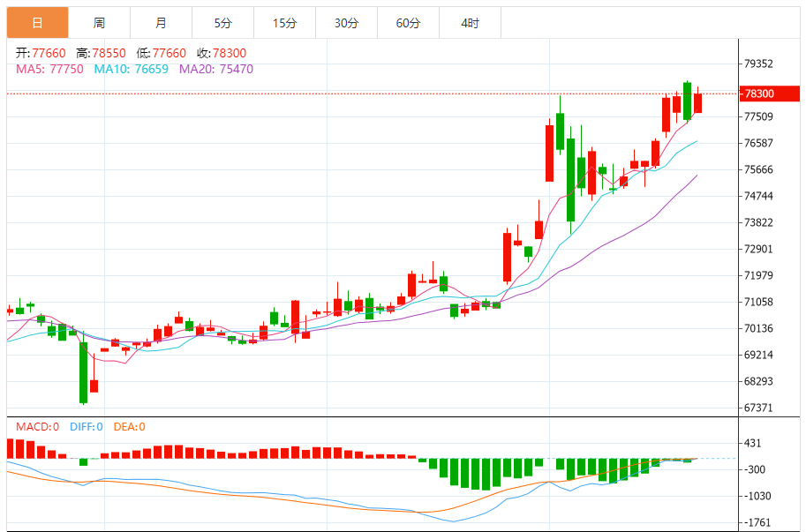Select the 周 weekly tab
The height and width of the screenshot is (532, 806).
click(x=99, y=23)
